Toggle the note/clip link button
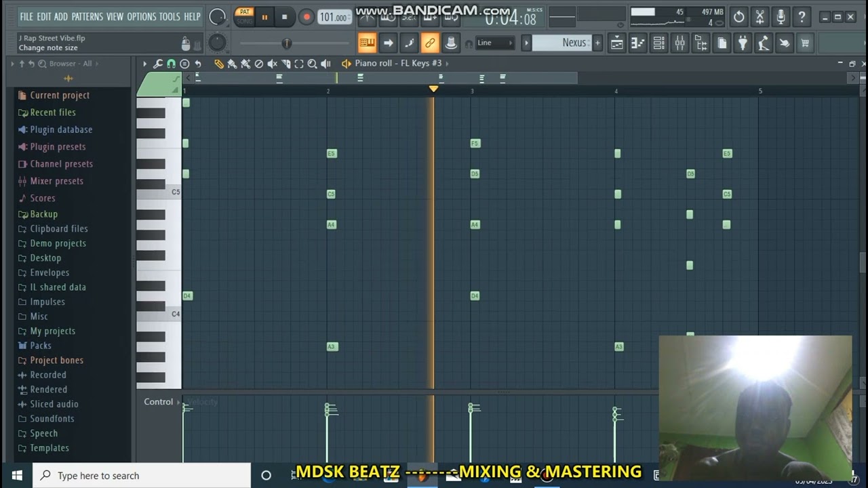The image size is (868, 488). 430,43
